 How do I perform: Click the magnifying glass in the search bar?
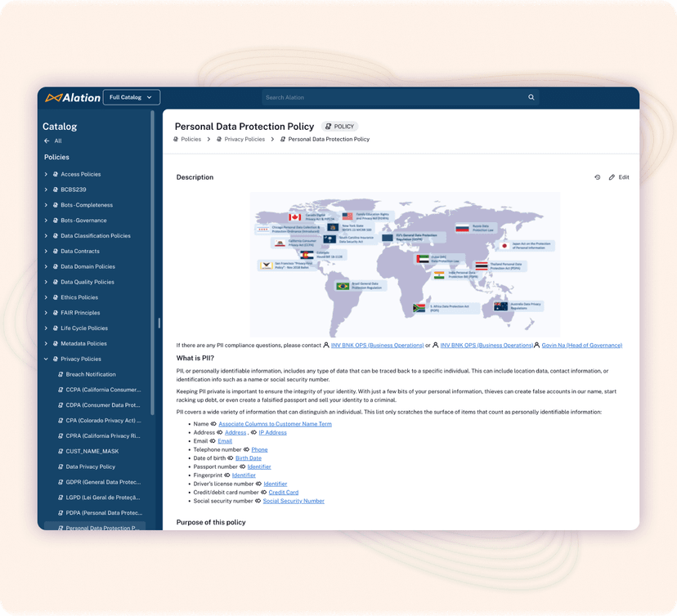tap(531, 96)
